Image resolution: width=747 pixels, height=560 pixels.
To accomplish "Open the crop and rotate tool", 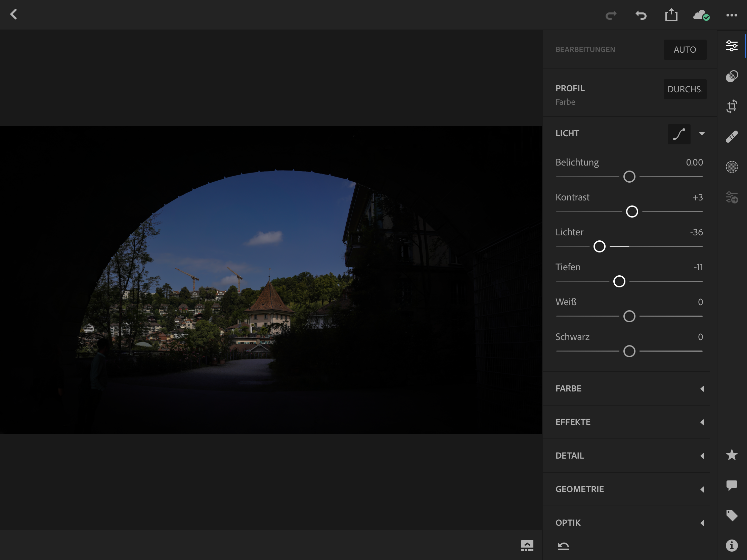I will coord(732,106).
